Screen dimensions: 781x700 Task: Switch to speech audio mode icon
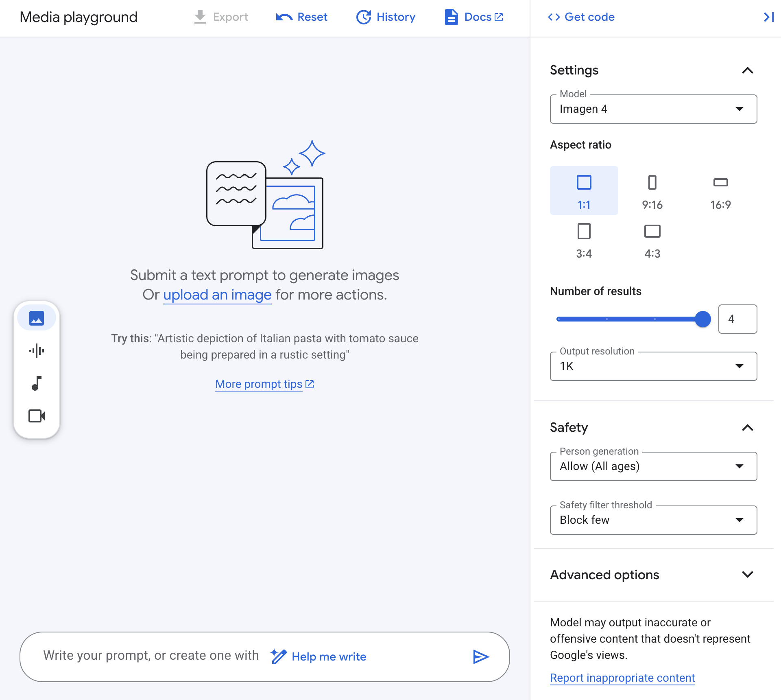[37, 350]
